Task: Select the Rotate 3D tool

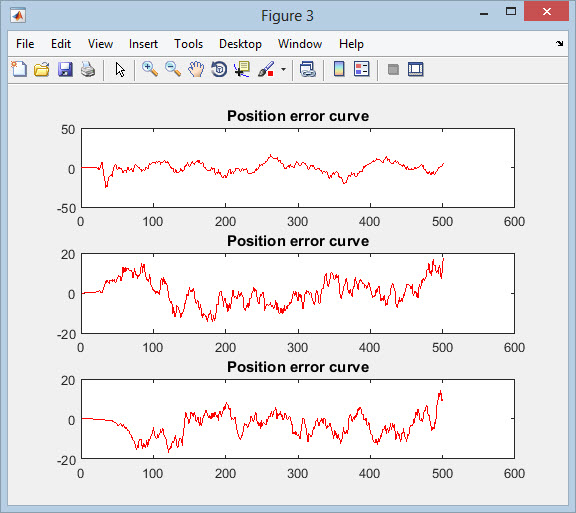Action: coord(219,69)
